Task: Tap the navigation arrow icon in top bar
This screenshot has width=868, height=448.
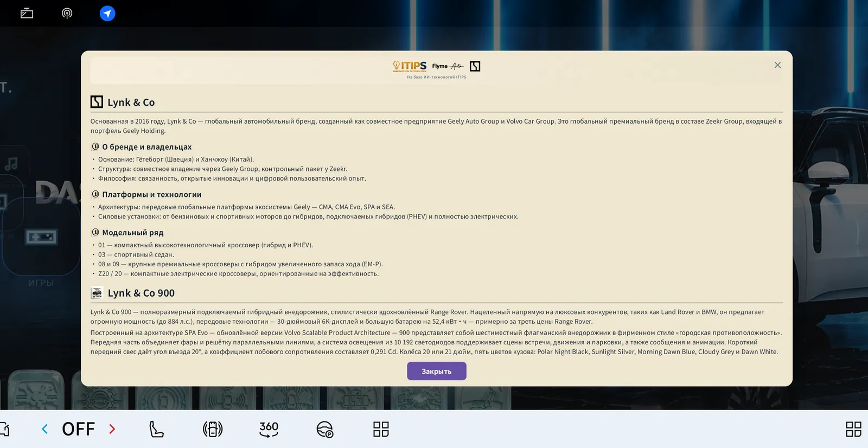Action: 107,14
